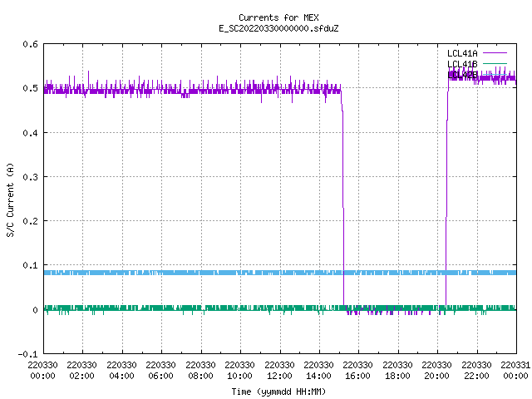Click the x-axis tick label 22:00
This screenshot has width=532, height=399.
[x=476, y=376]
